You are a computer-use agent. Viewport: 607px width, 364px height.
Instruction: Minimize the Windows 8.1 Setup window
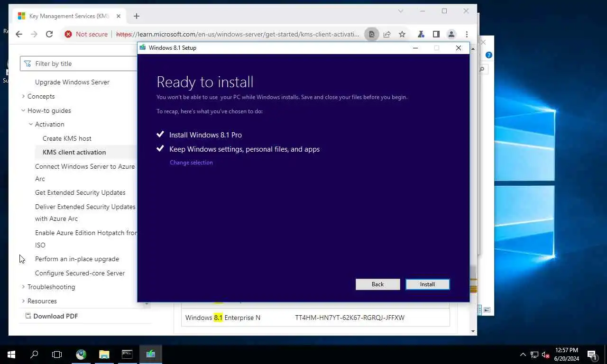[415, 48]
